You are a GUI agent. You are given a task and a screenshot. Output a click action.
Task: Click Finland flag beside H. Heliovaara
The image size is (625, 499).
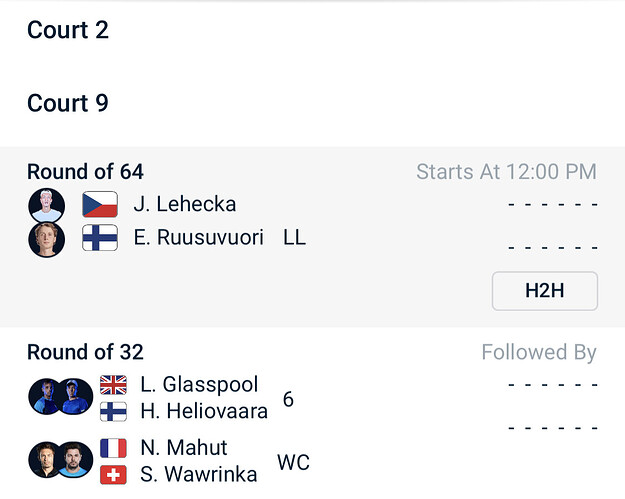click(x=113, y=411)
